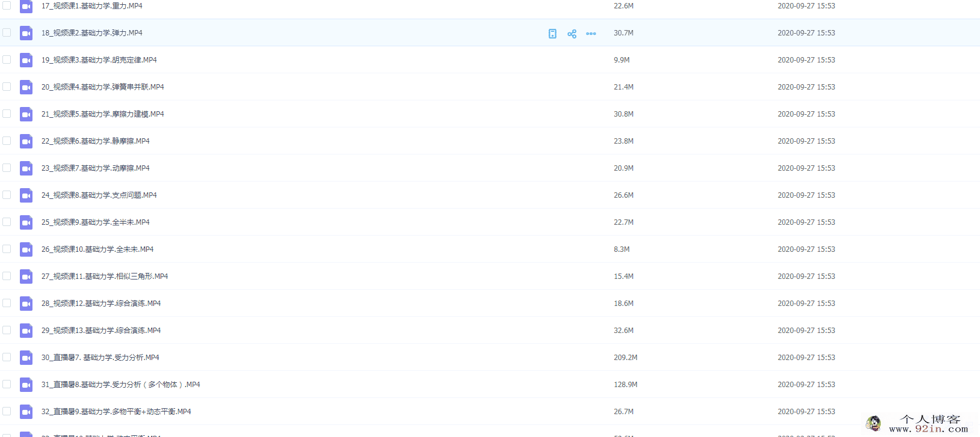
Task: Check the box for 22_视频课6 静摩擦.MP4
Action: [7, 141]
